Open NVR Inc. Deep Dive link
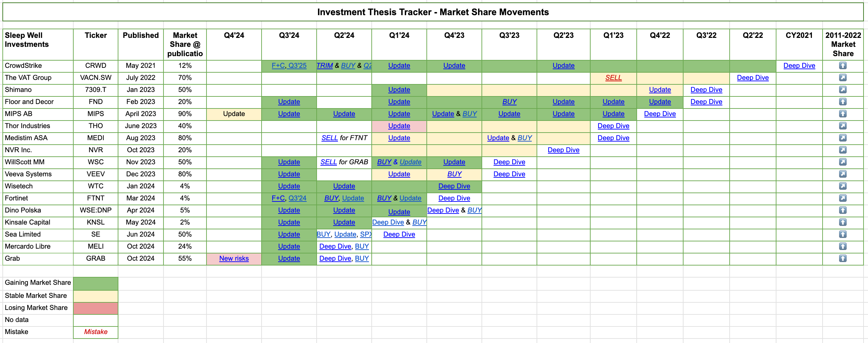The width and height of the screenshot is (868, 343). click(x=563, y=150)
